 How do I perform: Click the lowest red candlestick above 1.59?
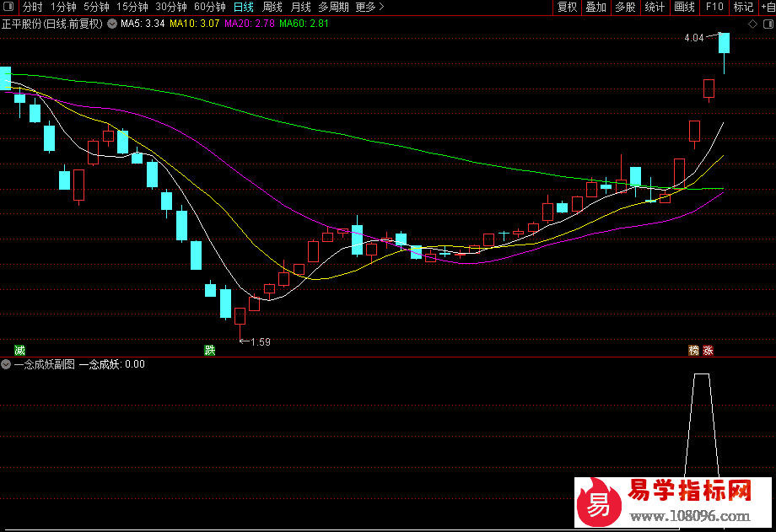[240, 317]
